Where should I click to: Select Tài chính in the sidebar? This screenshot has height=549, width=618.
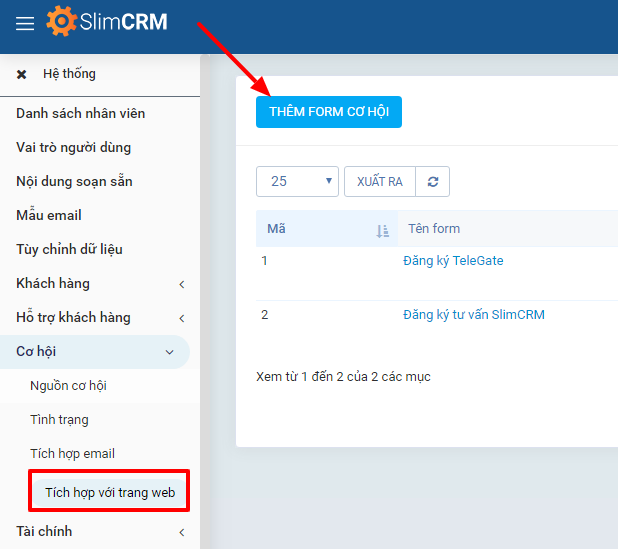click(x=44, y=531)
